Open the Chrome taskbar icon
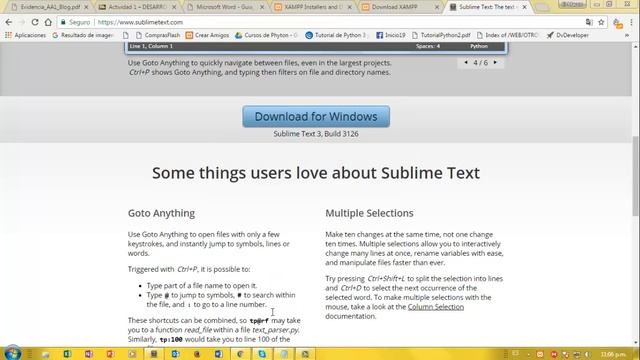 (x=240, y=354)
